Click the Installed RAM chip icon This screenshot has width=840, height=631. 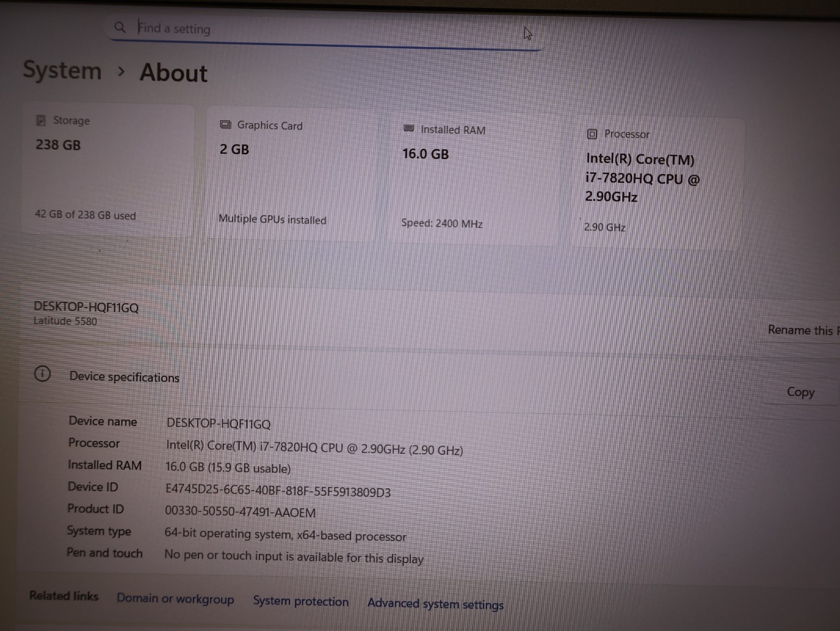(x=408, y=128)
